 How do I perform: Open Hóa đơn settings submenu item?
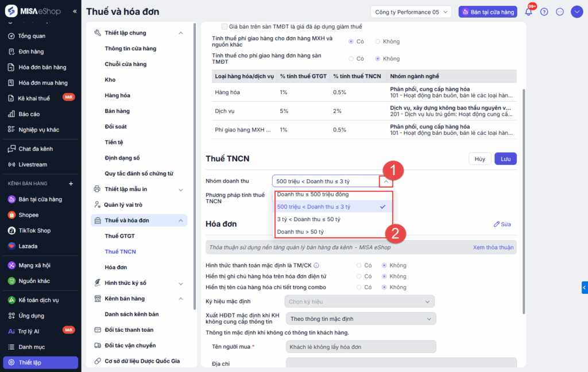tap(115, 267)
